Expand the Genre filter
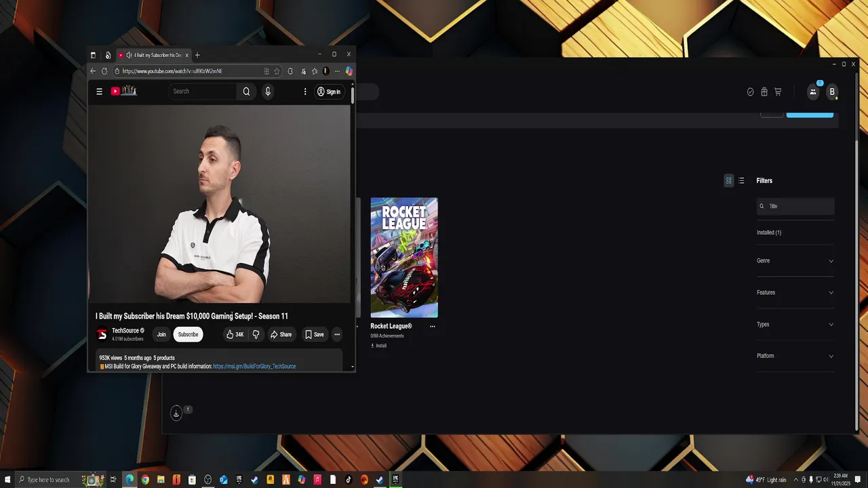This screenshot has width=868, height=488. tap(795, 261)
